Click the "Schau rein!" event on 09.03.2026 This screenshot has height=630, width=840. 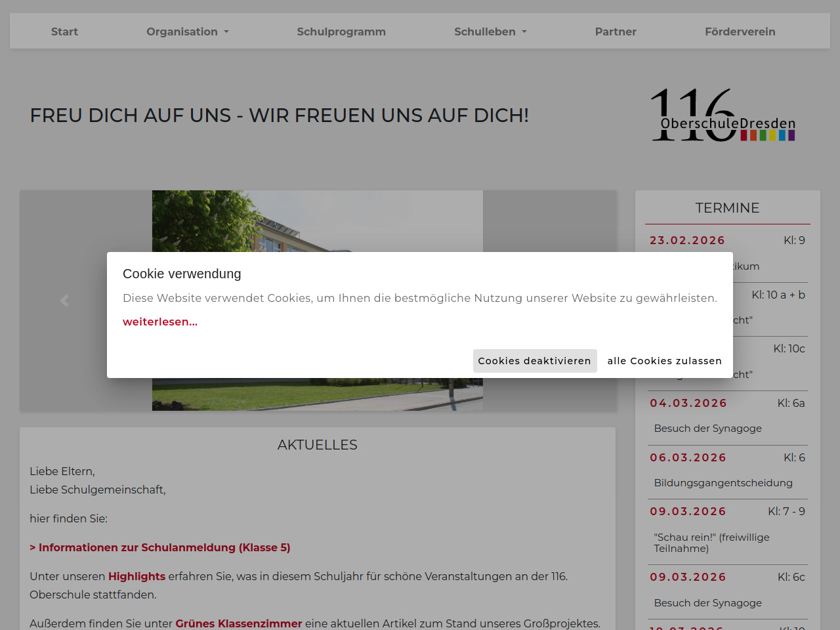click(x=711, y=542)
